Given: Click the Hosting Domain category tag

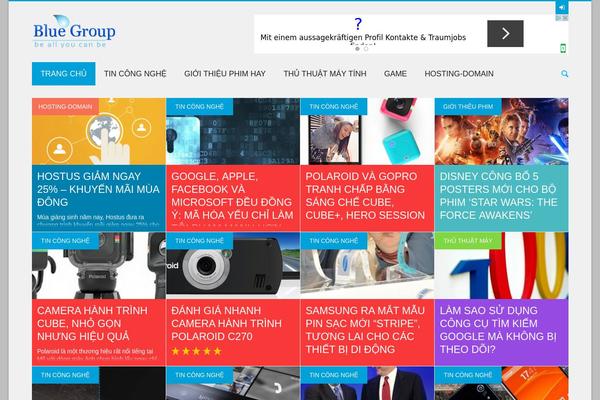Looking at the screenshot, I should 65,106.
